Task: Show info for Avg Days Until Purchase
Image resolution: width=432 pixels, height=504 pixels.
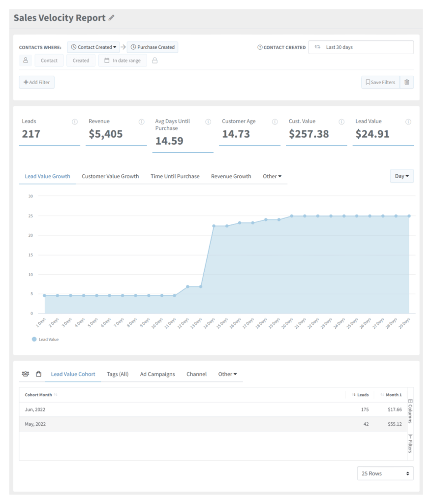Action: click(x=208, y=122)
